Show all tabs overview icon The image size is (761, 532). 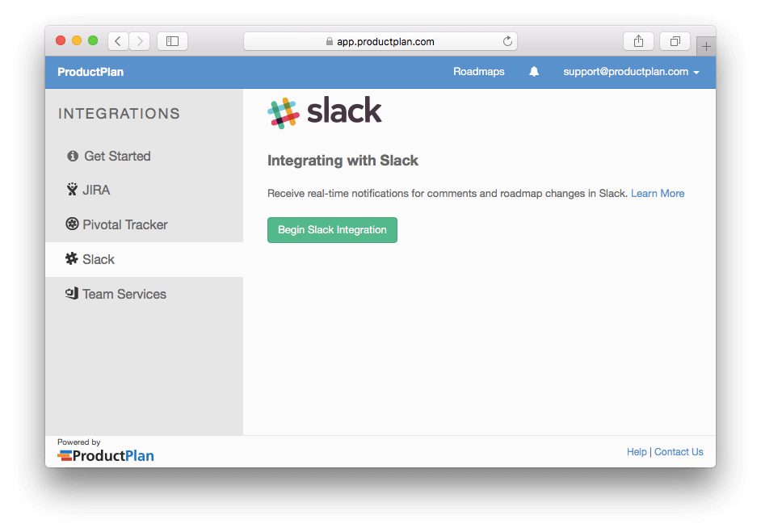click(675, 41)
